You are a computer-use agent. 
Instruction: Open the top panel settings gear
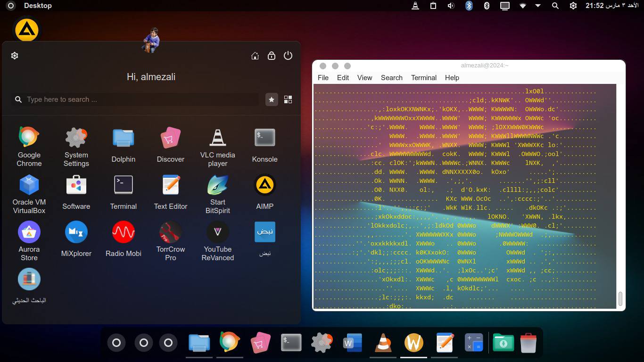(573, 6)
